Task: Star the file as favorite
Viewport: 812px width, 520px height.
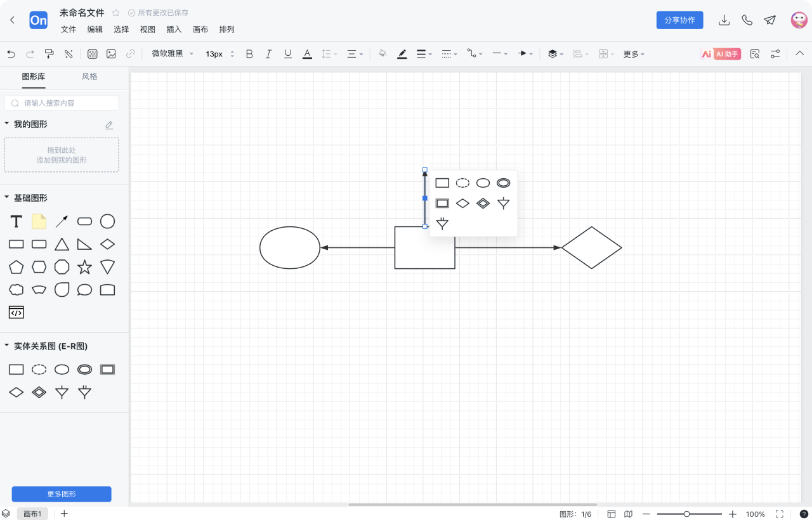Action: (116, 13)
